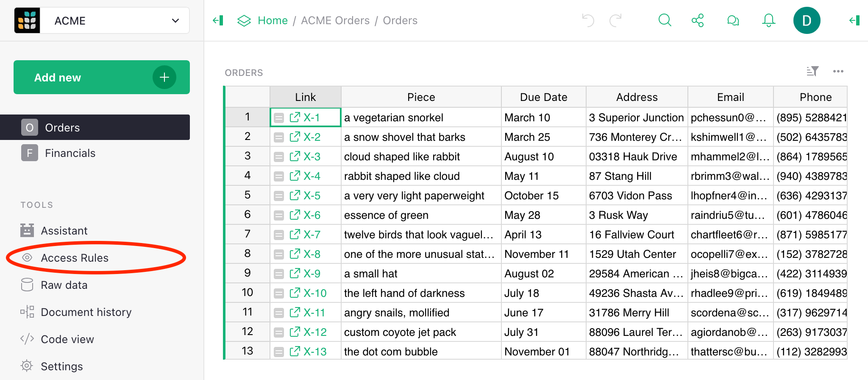Toggle the right side panel open

(x=854, y=20)
